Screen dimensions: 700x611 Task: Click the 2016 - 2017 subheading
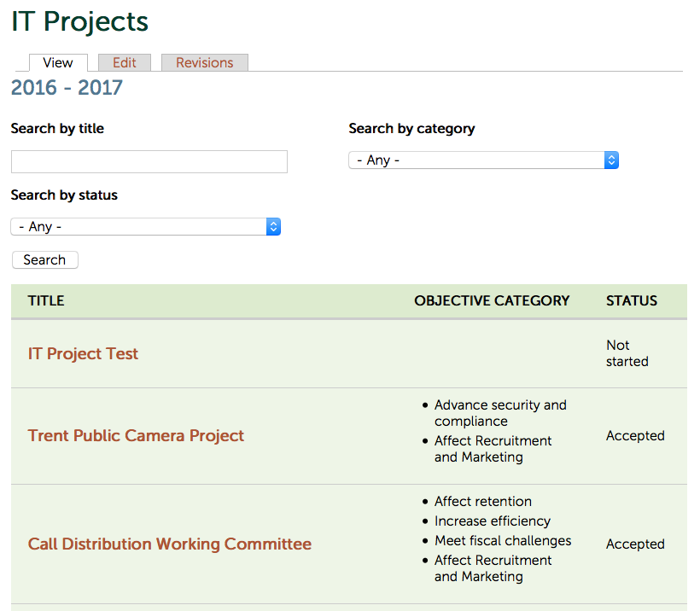click(67, 88)
